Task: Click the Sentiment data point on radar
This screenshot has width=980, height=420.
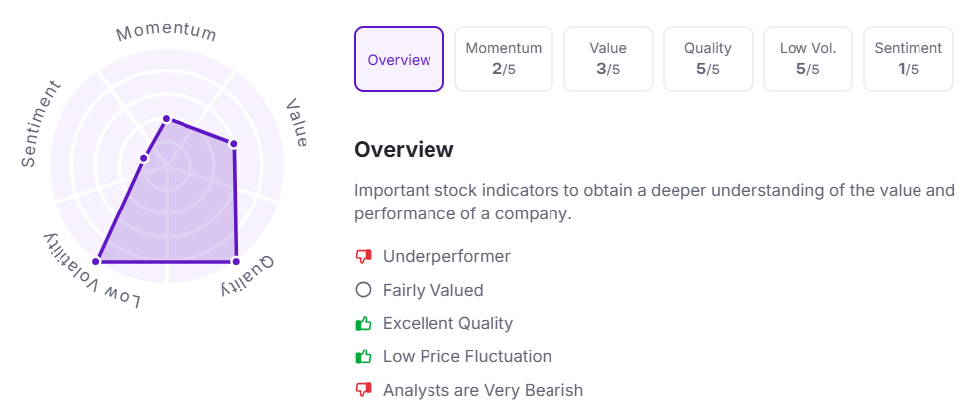Action: (144, 158)
